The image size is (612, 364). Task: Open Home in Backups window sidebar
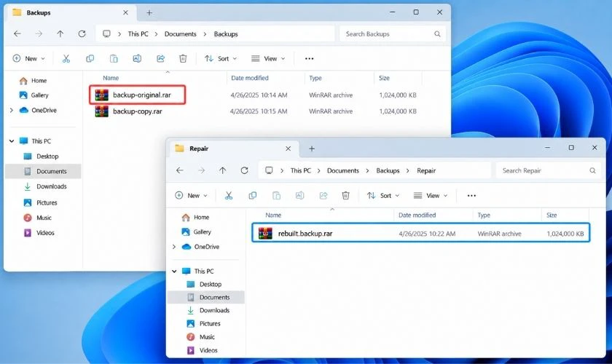coord(34,81)
